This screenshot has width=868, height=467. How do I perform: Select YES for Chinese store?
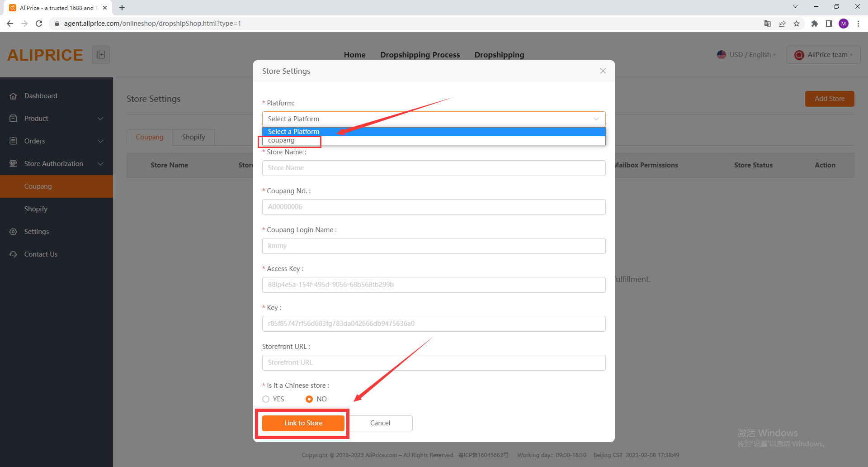(266, 399)
